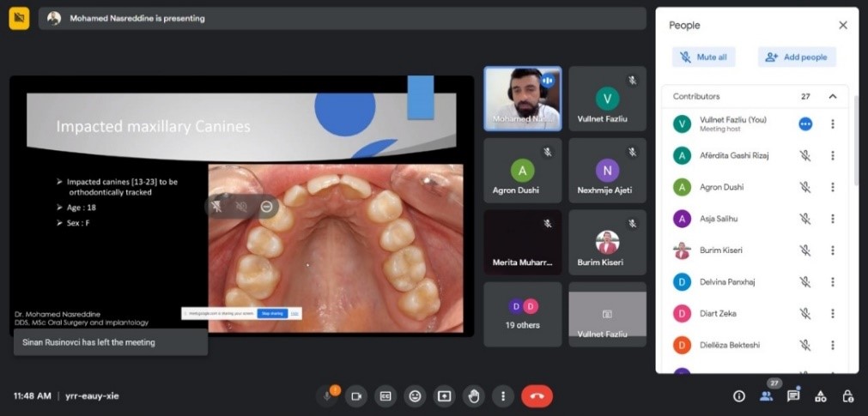Click the Present now screen-share icon
Screen dimensions: 868x416
coord(444,396)
